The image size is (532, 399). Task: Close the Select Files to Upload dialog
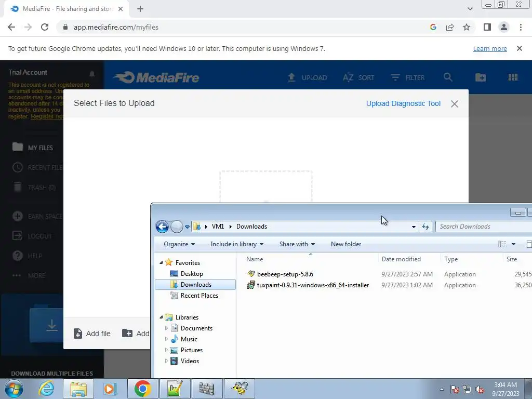(x=455, y=104)
